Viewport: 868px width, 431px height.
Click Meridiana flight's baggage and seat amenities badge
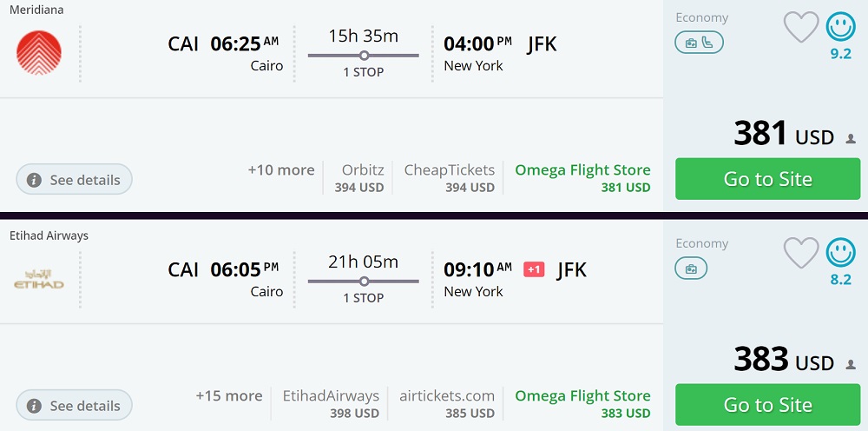(700, 43)
